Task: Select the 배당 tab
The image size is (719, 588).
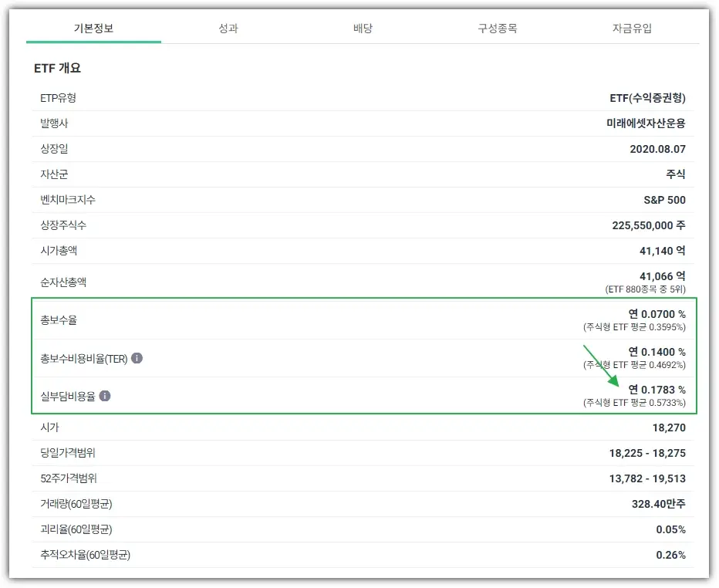Action: point(363,29)
